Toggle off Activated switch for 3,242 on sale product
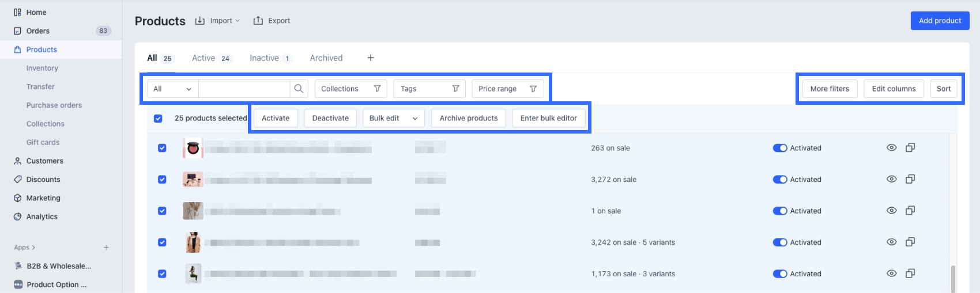 tap(780, 242)
